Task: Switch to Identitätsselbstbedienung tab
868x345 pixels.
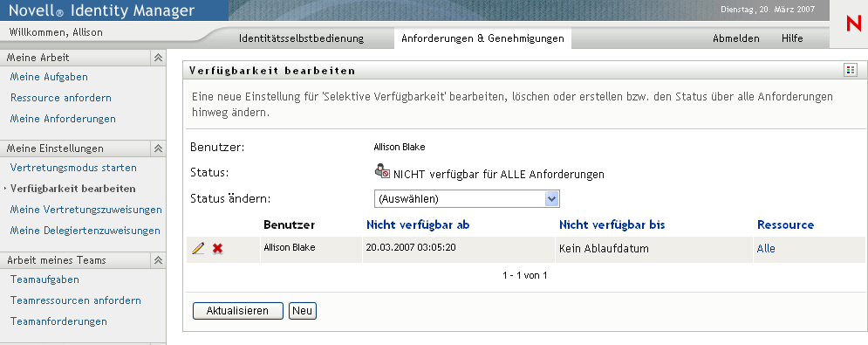Action: 301,38
